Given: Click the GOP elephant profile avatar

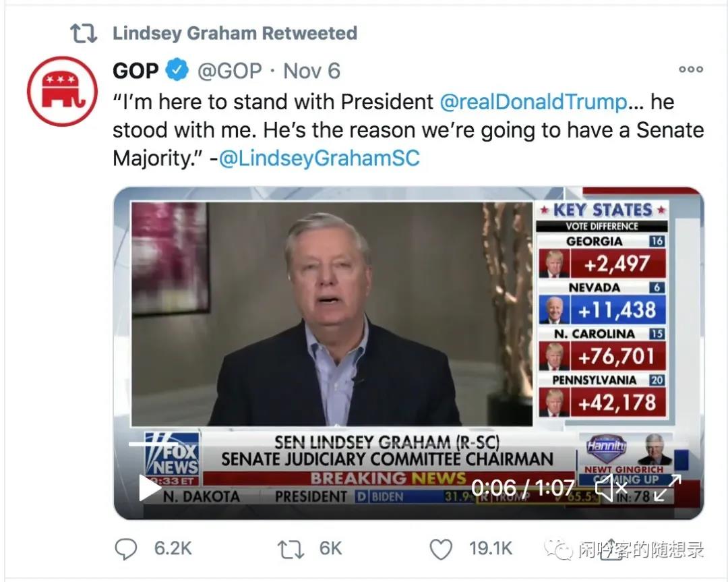Looking at the screenshot, I should click(58, 92).
